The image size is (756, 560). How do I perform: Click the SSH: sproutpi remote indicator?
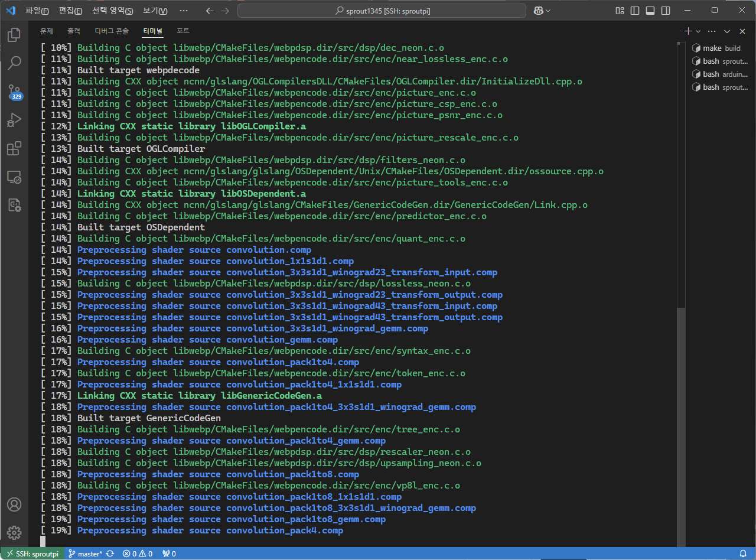tap(32, 554)
